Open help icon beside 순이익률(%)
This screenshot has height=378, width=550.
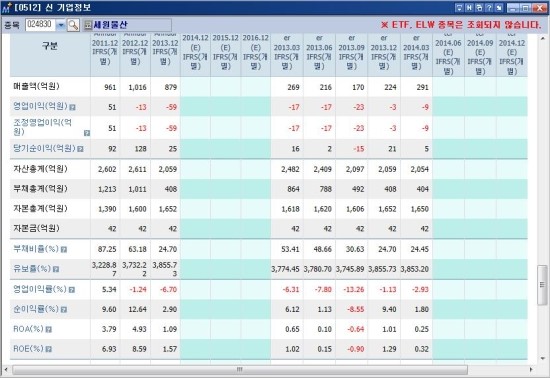[64, 310]
